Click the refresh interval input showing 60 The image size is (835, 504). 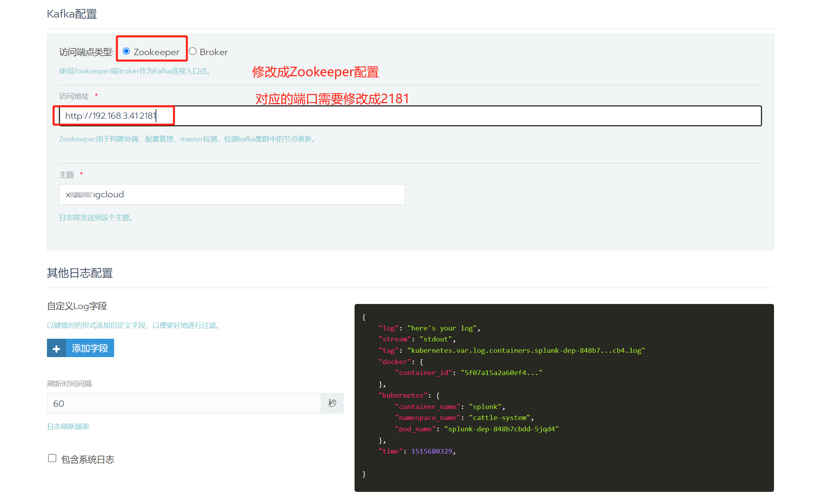184,404
